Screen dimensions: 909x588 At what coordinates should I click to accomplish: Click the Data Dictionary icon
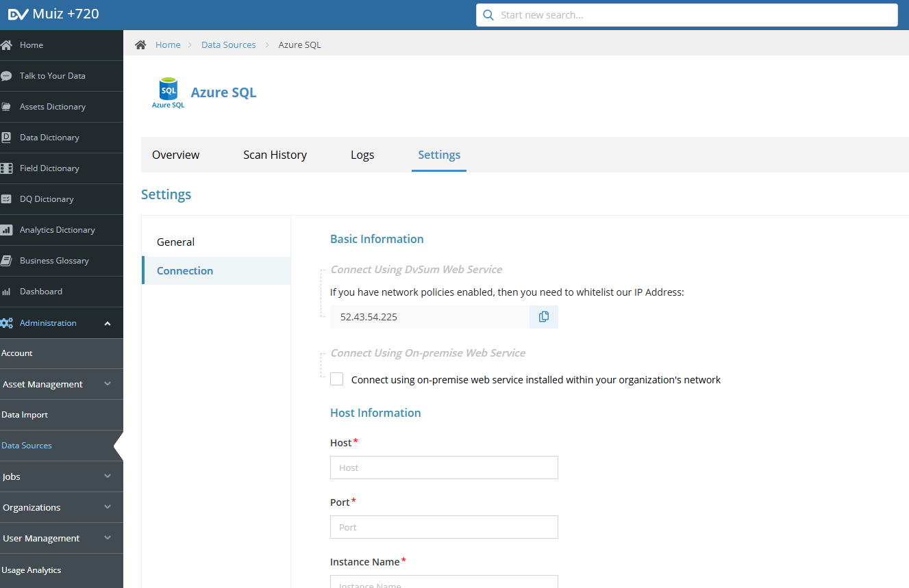pyautogui.click(x=7, y=138)
